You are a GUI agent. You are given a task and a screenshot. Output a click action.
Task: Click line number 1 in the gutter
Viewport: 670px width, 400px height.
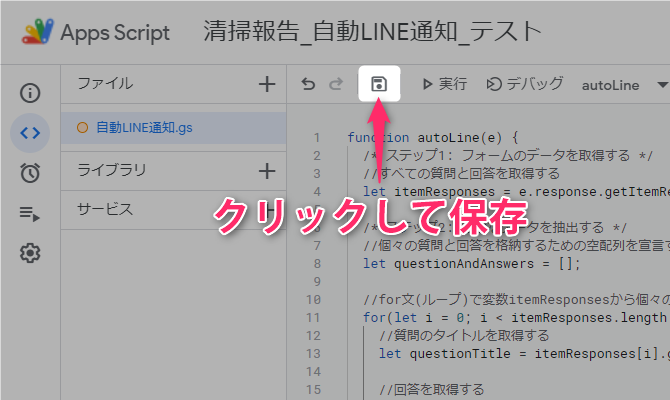point(317,138)
